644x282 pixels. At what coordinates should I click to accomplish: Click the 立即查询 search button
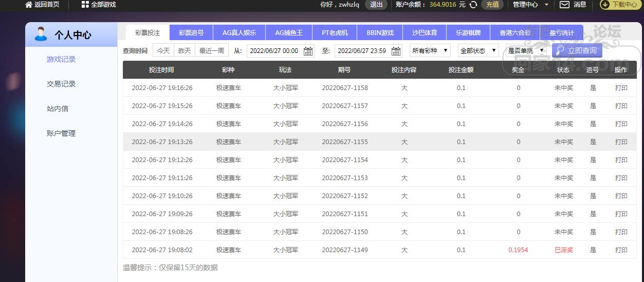577,50
